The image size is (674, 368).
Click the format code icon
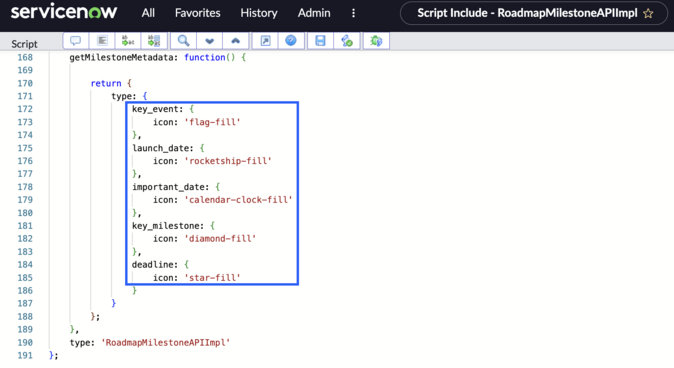pos(102,41)
